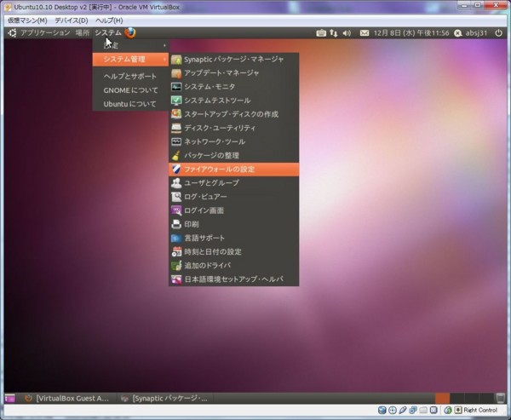
Task: Click the 追加のドライバ icon
Action: pos(176,266)
